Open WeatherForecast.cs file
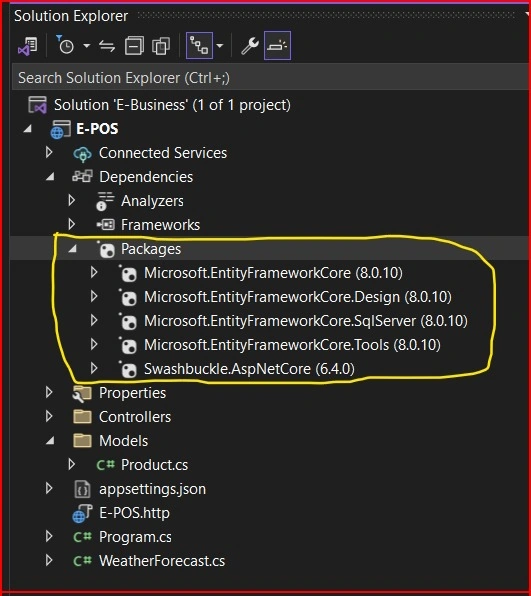The image size is (531, 596). [x=162, y=561]
